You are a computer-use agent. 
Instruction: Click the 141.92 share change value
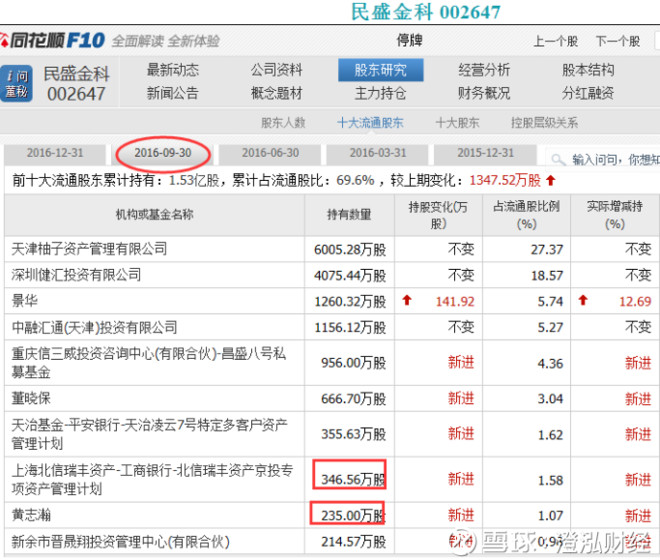pos(455,302)
